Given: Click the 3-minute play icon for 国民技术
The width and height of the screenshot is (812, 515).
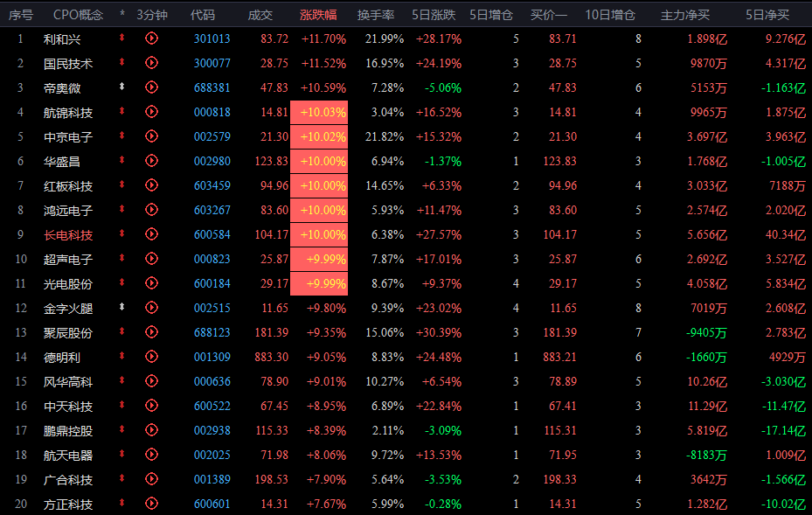Looking at the screenshot, I should (x=151, y=63).
